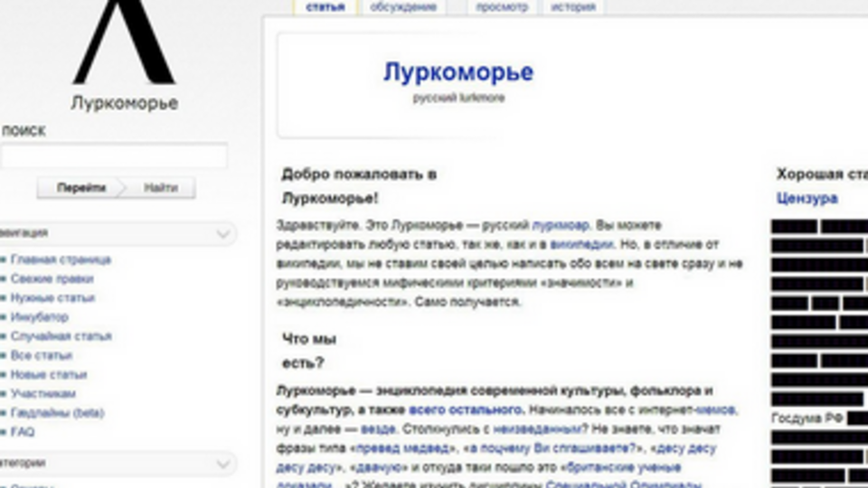
Task: Switch to the обсуждение tab
Action: pos(403,7)
